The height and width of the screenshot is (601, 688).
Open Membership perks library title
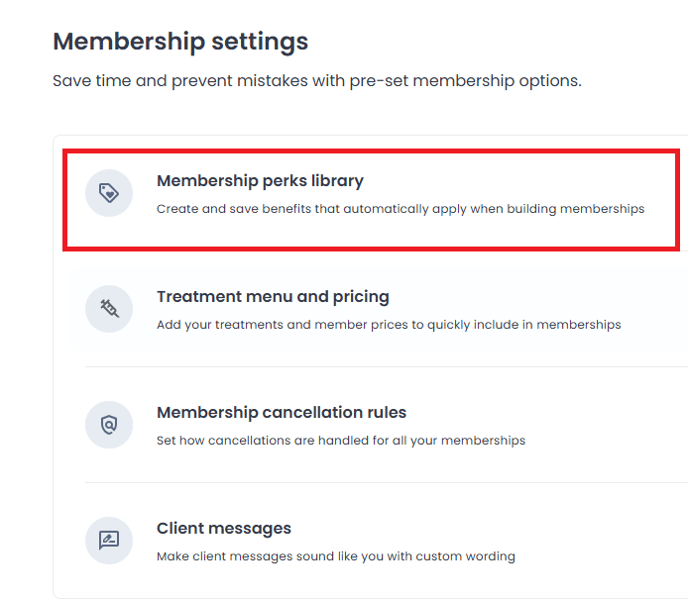[x=260, y=181]
